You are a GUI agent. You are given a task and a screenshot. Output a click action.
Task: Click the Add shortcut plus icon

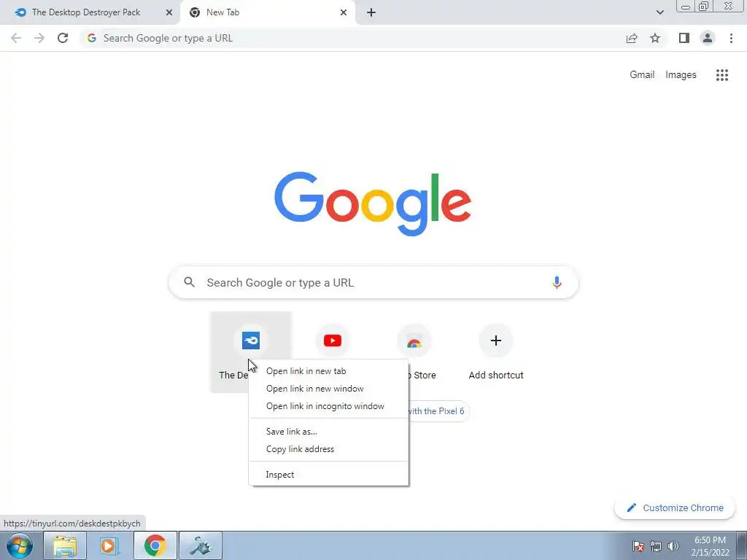496,341
